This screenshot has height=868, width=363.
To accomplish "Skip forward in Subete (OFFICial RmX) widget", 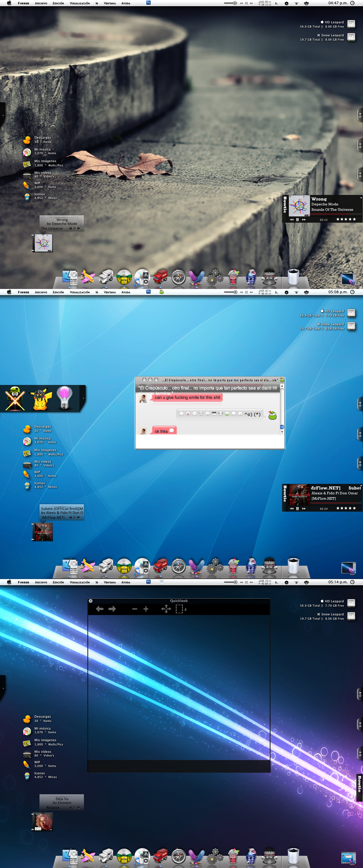I will click(79, 517).
